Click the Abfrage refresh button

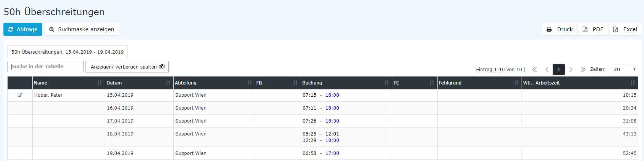click(x=23, y=29)
